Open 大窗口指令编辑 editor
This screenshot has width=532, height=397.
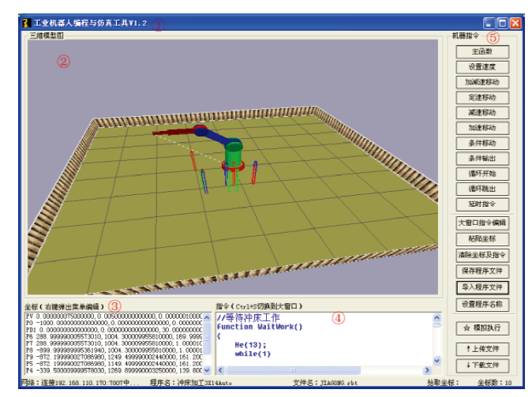tap(482, 223)
